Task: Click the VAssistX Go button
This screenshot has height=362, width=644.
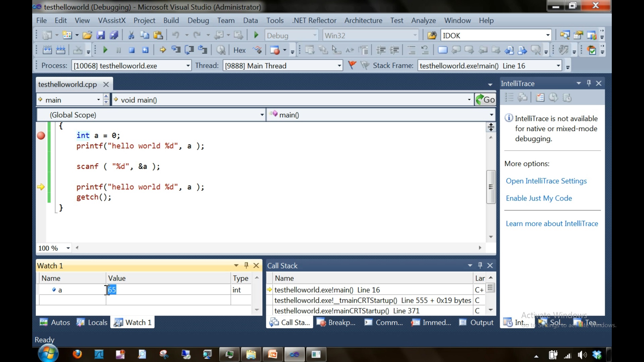Action: pyautogui.click(x=485, y=100)
